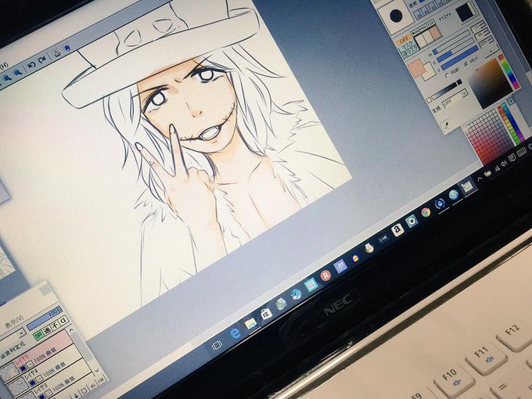Open the dropdown arrow above palette grid
The image size is (532, 399).
tap(511, 100)
